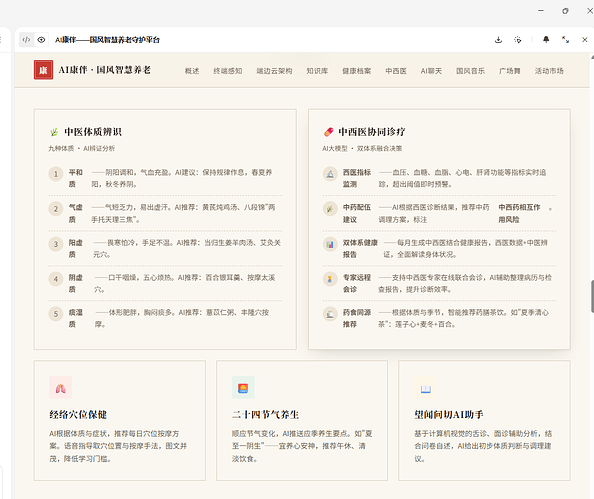Viewport: 594px width, 499px height.
Task: Click microscope icon for 西医指标监测
Action: point(330,174)
